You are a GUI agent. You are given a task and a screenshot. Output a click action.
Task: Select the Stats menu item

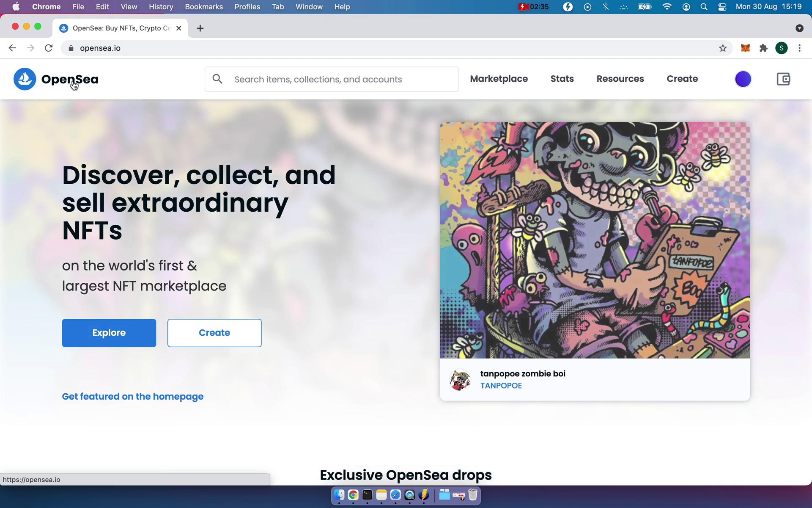click(562, 78)
